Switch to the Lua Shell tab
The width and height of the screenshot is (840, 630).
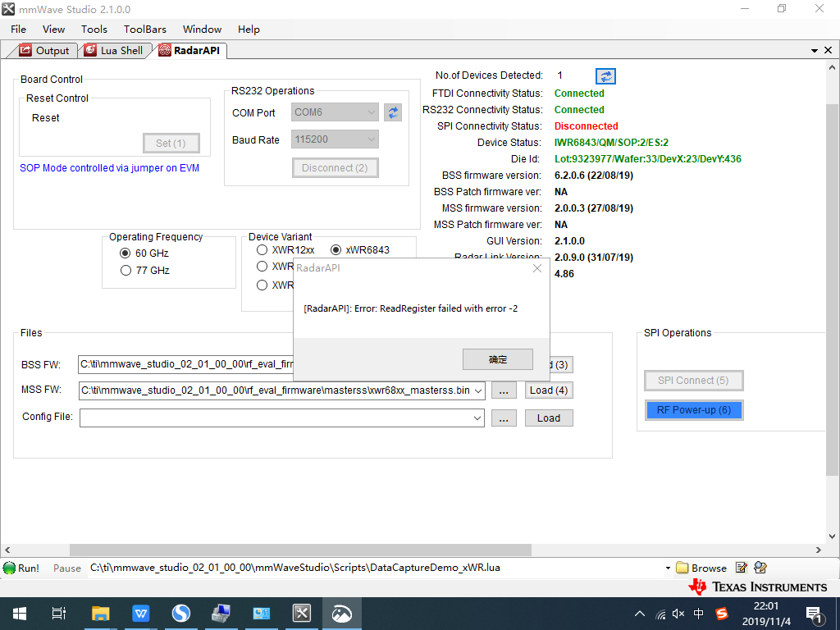tap(114, 50)
